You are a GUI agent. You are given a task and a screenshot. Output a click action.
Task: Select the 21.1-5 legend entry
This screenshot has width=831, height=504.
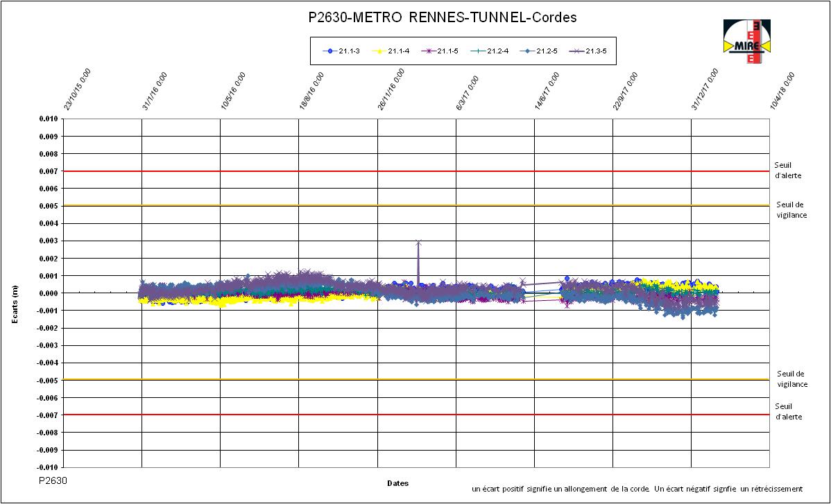click(x=440, y=51)
